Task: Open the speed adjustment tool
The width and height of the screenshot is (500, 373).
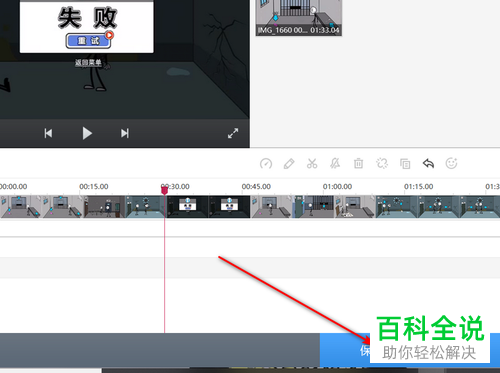Action: click(x=266, y=164)
